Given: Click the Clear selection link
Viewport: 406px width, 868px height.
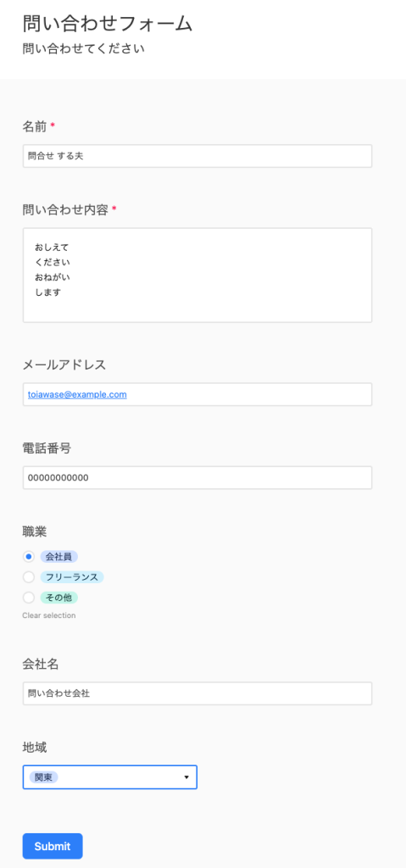Looking at the screenshot, I should tap(49, 615).
